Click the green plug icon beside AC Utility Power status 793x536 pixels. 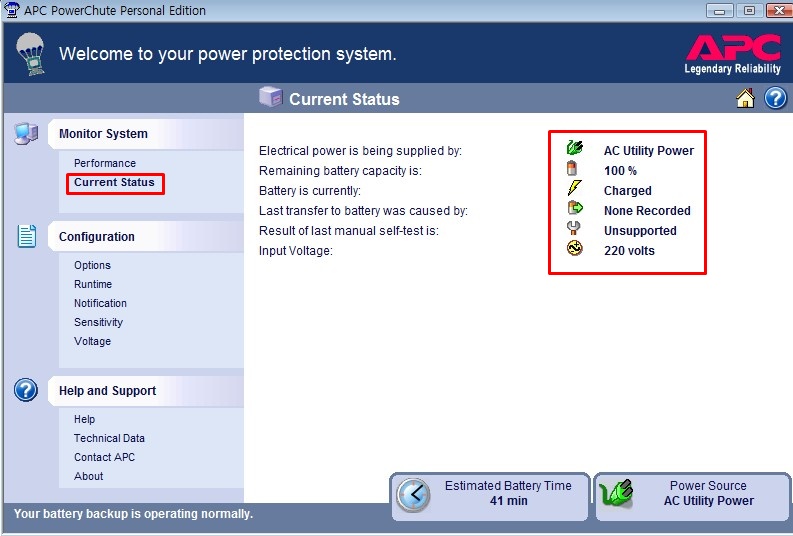(x=575, y=148)
